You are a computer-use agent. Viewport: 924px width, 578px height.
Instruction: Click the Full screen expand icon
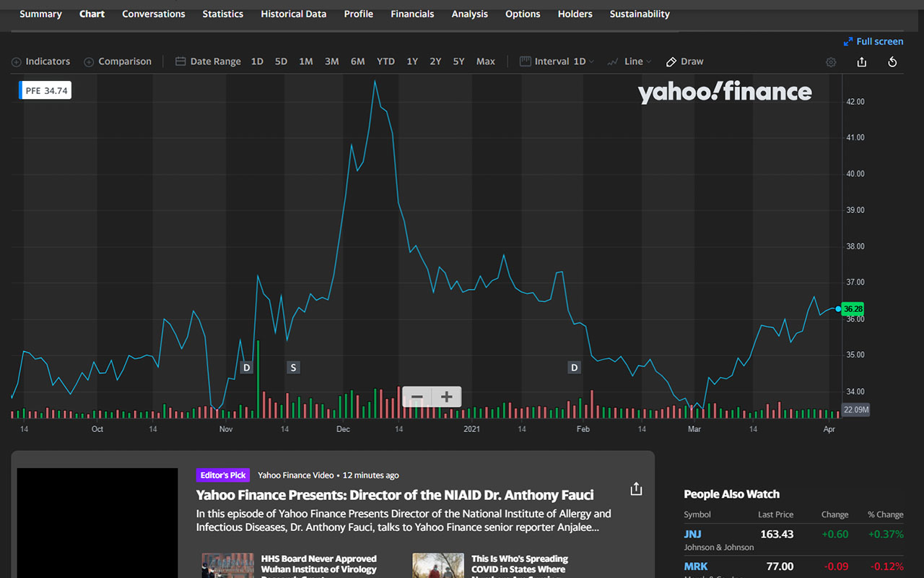point(848,42)
